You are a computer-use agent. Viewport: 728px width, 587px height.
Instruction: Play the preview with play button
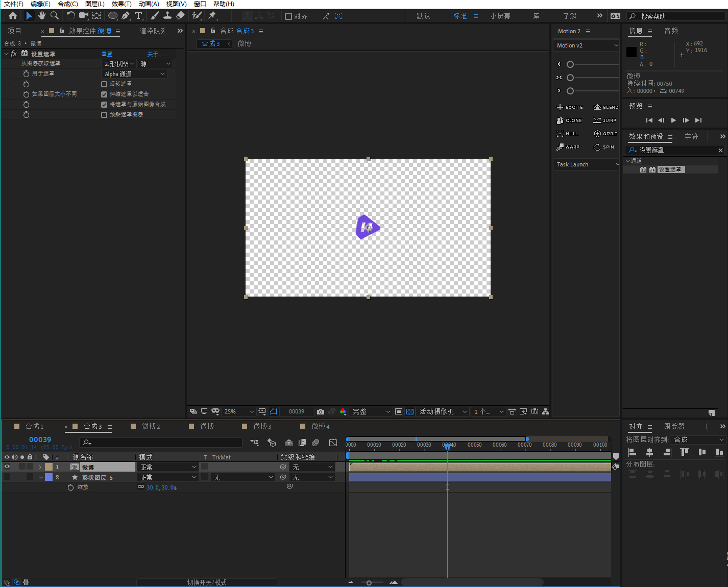pos(673,120)
